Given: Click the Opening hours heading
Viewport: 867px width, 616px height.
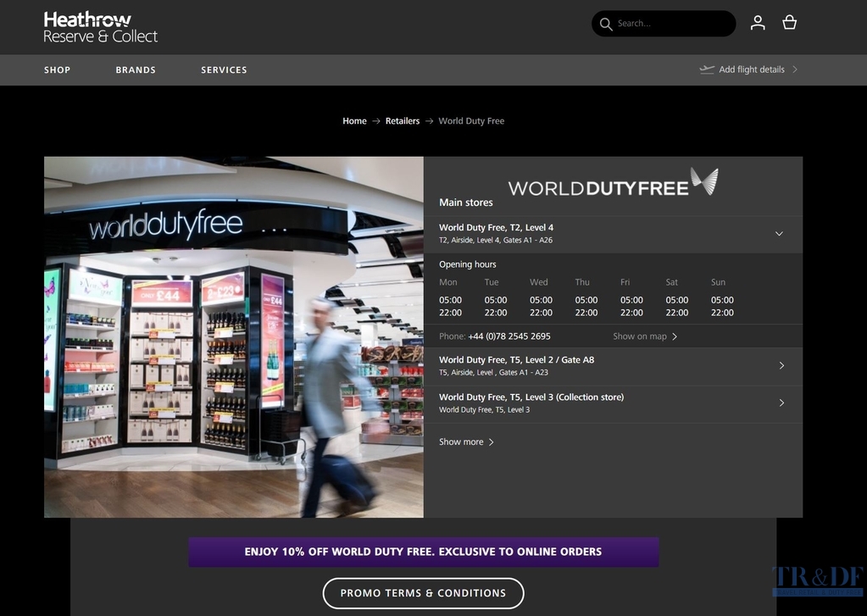Looking at the screenshot, I should pos(468,264).
